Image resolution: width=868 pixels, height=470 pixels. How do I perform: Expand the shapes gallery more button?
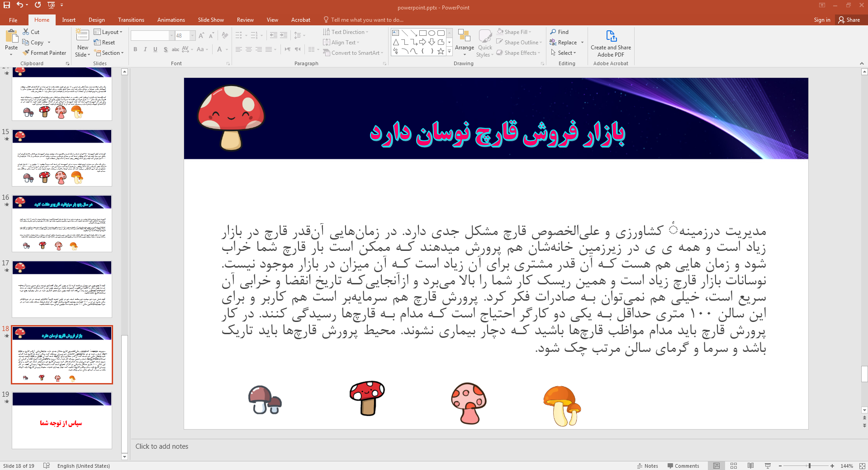coord(450,52)
